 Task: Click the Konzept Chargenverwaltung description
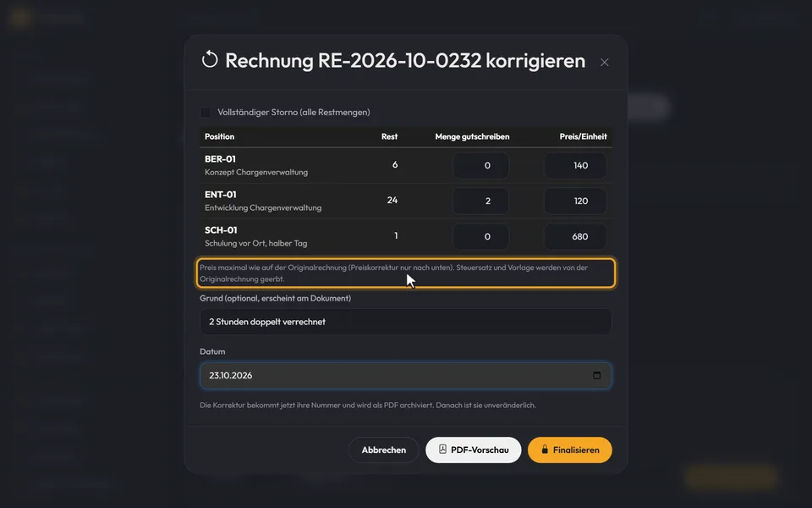256,172
